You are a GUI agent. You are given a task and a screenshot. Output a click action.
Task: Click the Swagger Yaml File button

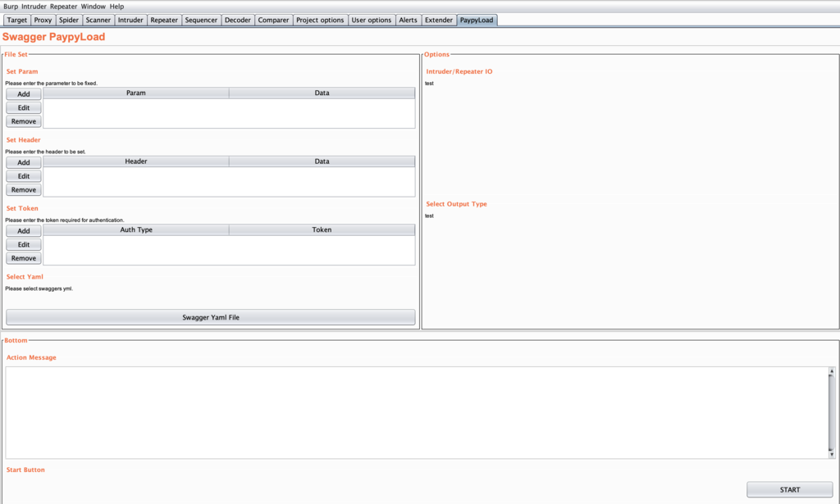(211, 317)
